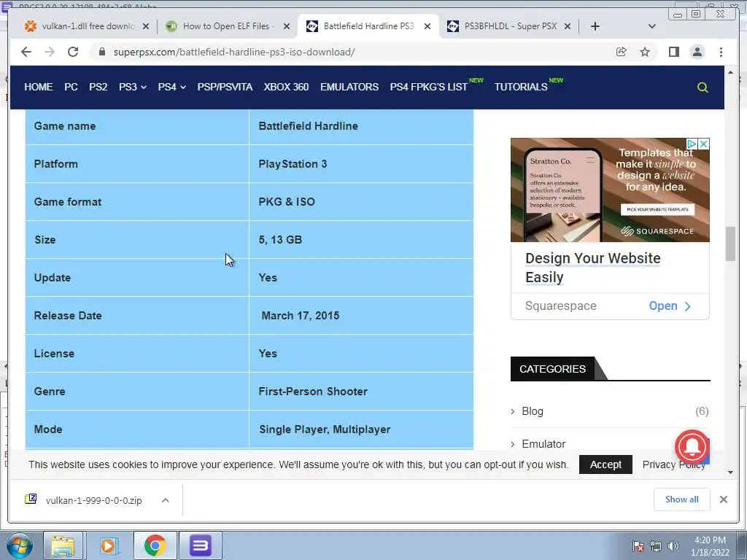Expand download options chevron for vulkan zip
This screenshot has width=747, height=560.
pos(166,500)
